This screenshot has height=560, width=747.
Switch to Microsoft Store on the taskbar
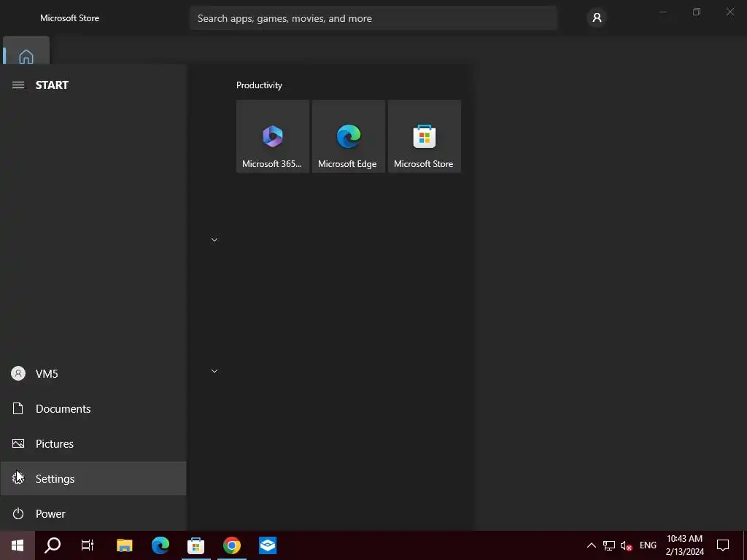click(196, 545)
